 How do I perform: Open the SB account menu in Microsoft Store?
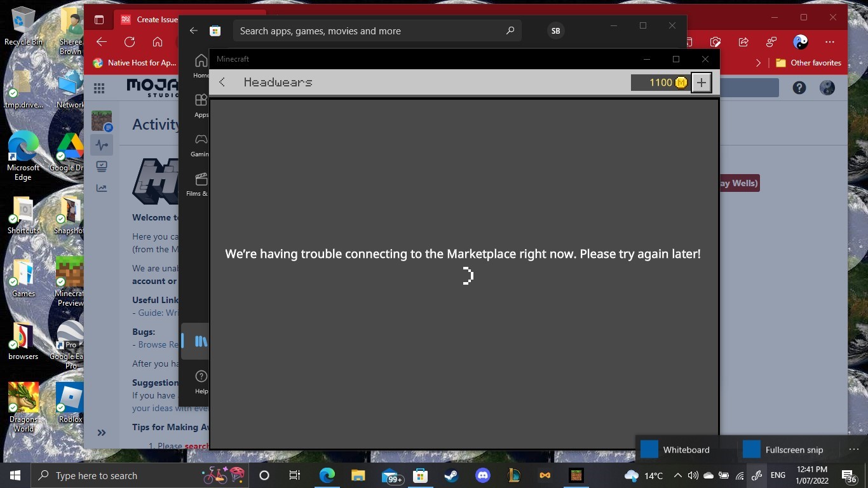[556, 30]
